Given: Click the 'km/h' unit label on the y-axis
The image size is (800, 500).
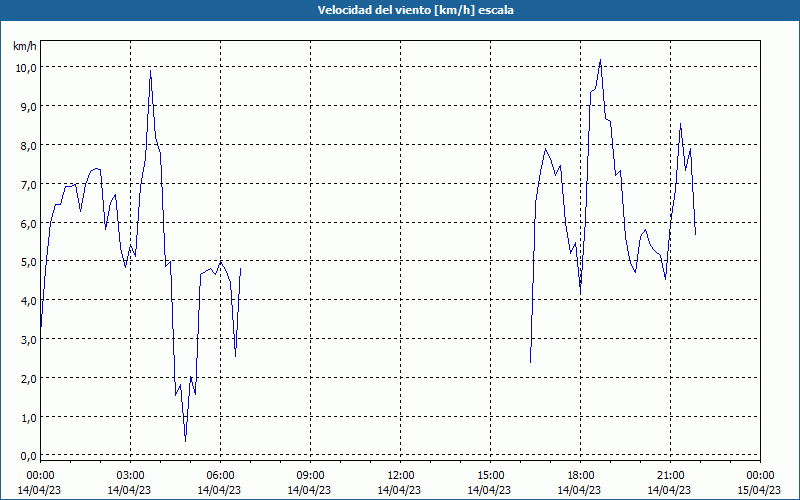Looking at the screenshot, I should pyautogui.click(x=24, y=46).
